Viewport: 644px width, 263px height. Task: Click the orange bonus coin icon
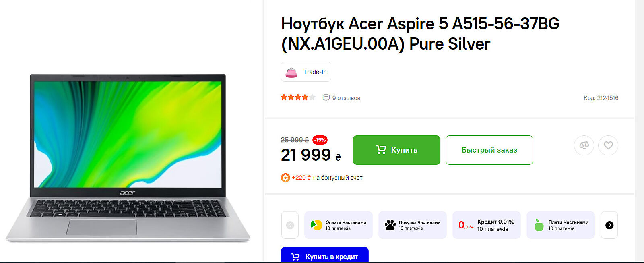click(285, 178)
